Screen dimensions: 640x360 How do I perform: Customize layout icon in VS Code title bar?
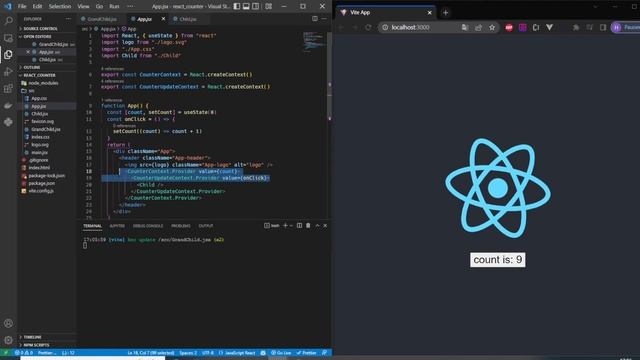(269, 6)
